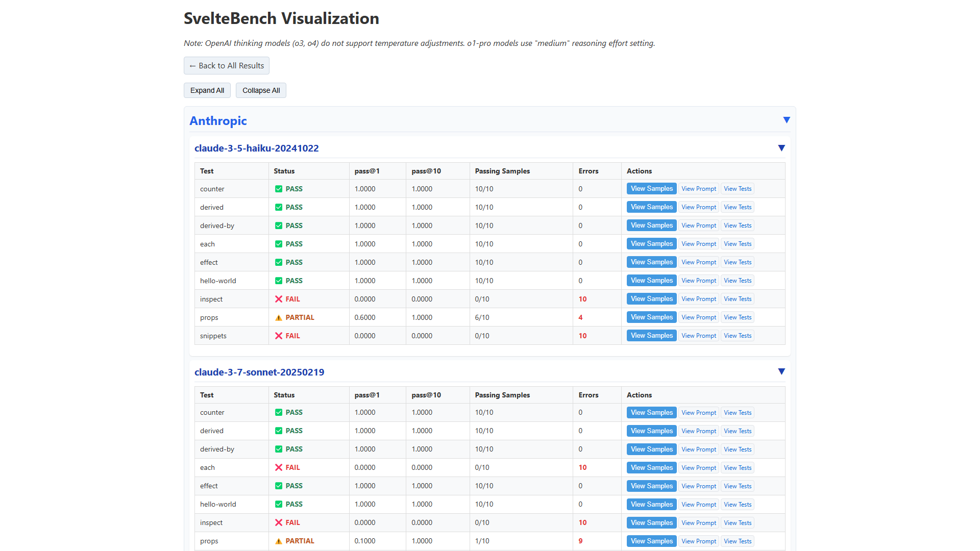Click claude-3-5-haiku-20241022 model title
The width and height of the screenshot is (980, 551).
coord(256,148)
